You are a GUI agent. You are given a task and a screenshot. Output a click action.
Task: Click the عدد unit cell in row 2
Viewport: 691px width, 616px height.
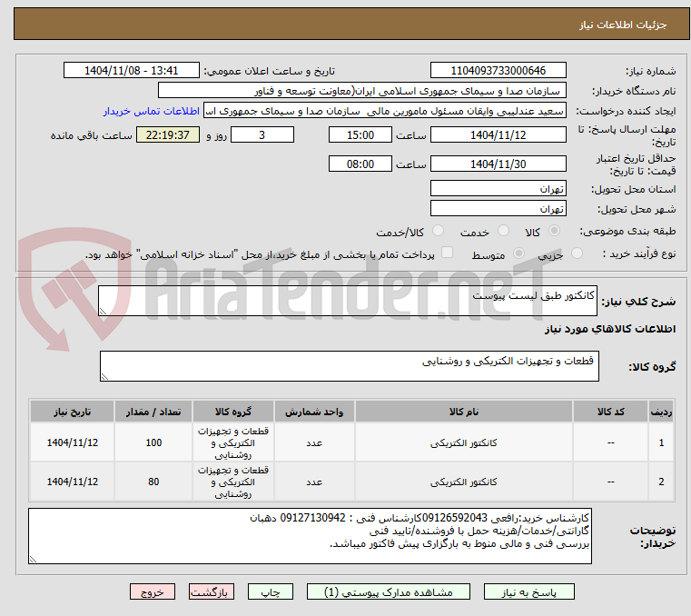click(314, 482)
